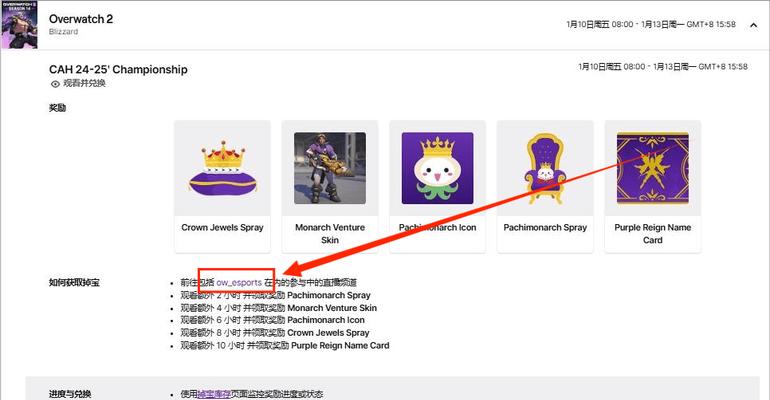The width and height of the screenshot is (770, 400).
Task: Click the Blizzard publisher label
Action: point(63,32)
